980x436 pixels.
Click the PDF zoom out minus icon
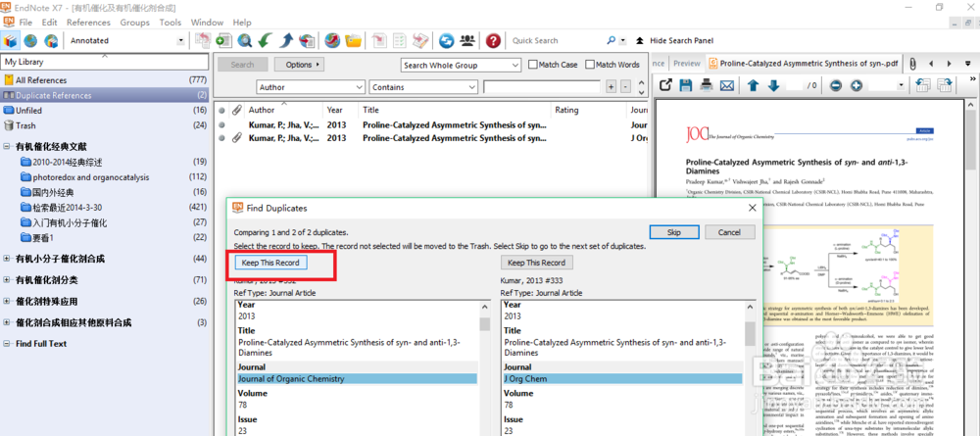click(836, 85)
